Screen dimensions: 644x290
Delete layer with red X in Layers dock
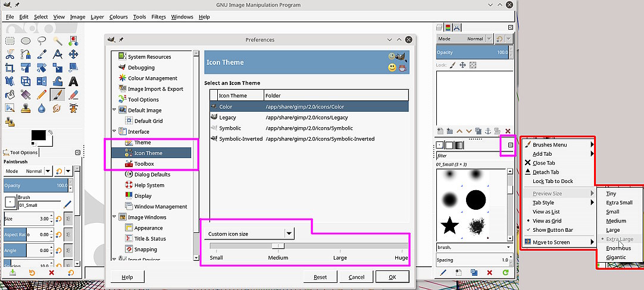point(508,131)
